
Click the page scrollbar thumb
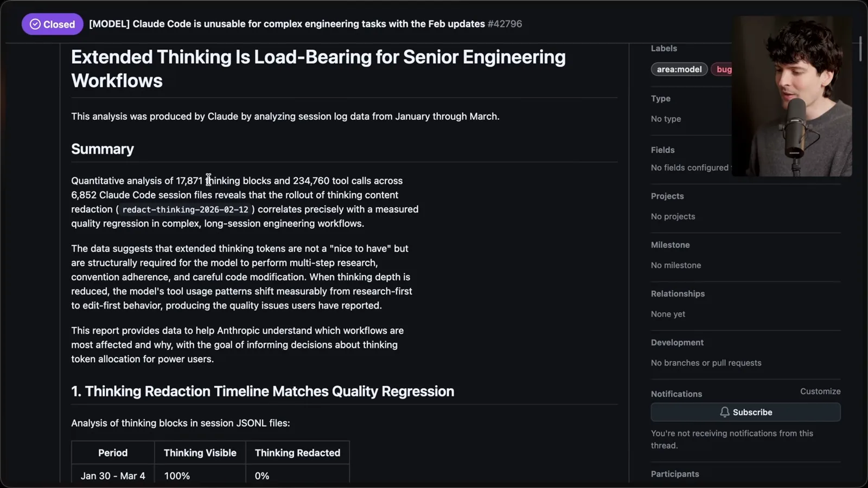pyautogui.click(x=860, y=49)
